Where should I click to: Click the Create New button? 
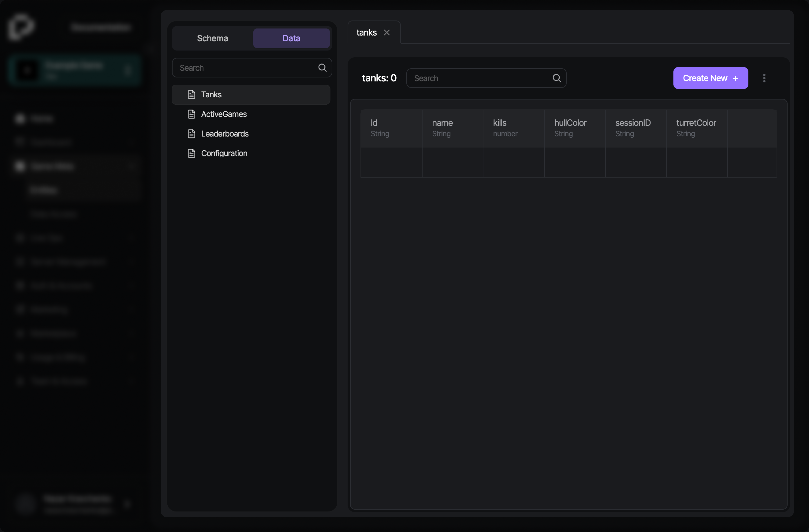(x=710, y=78)
